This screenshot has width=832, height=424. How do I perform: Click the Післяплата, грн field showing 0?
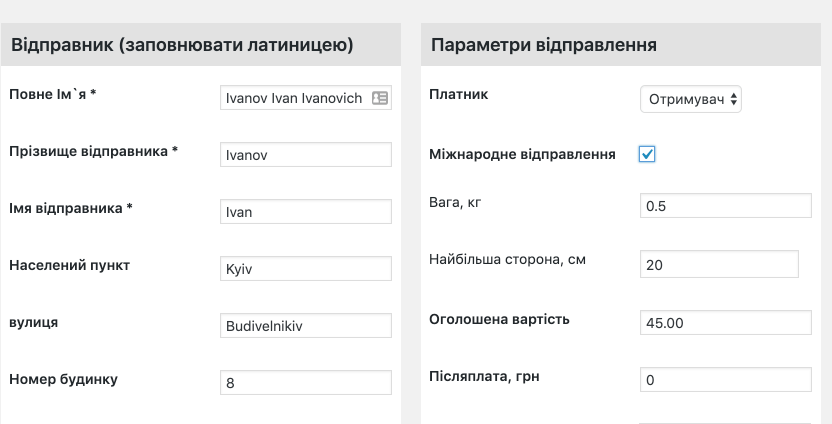click(726, 380)
